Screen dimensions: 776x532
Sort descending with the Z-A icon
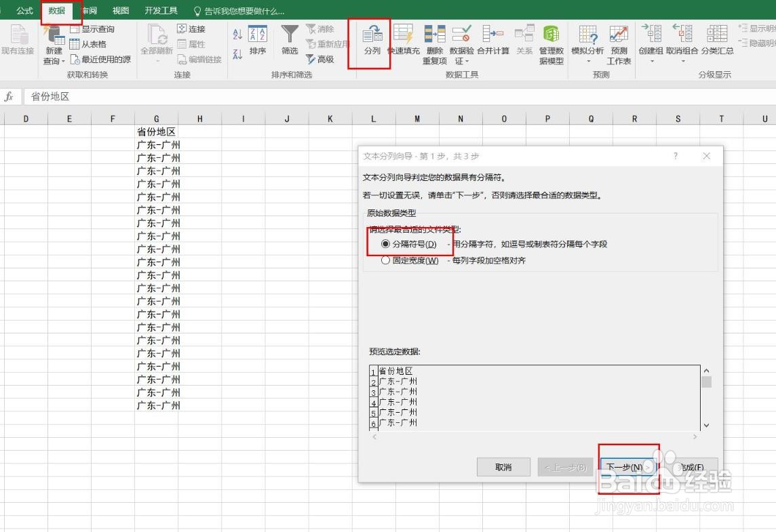pos(237,54)
